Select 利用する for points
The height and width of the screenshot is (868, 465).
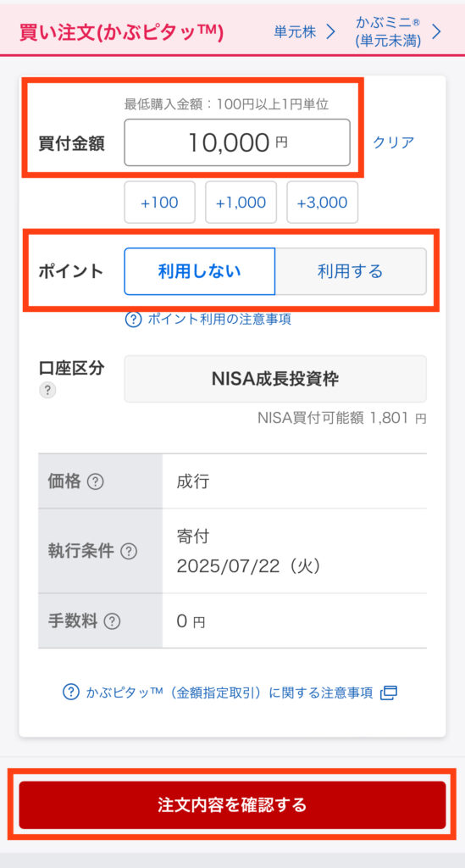pos(351,271)
